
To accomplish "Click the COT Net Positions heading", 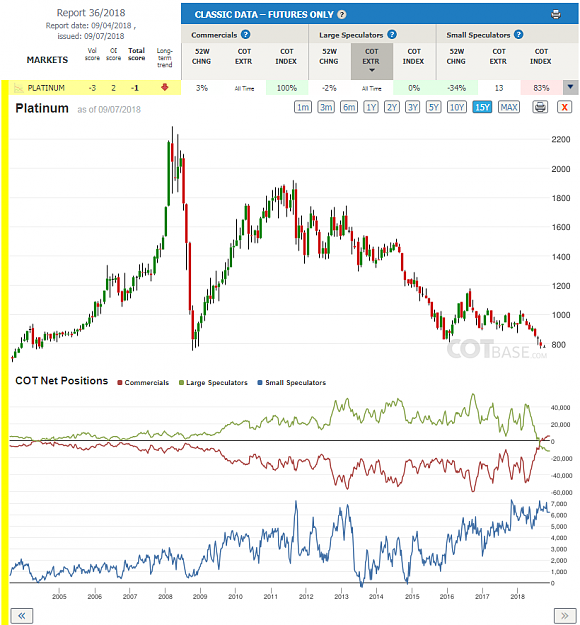I will coord(61,381).
